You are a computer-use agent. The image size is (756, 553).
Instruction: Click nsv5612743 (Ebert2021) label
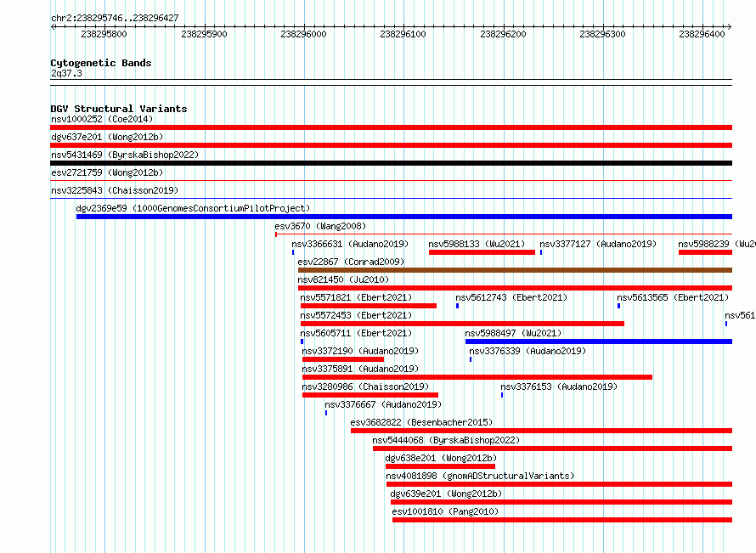tap(511, 297)
